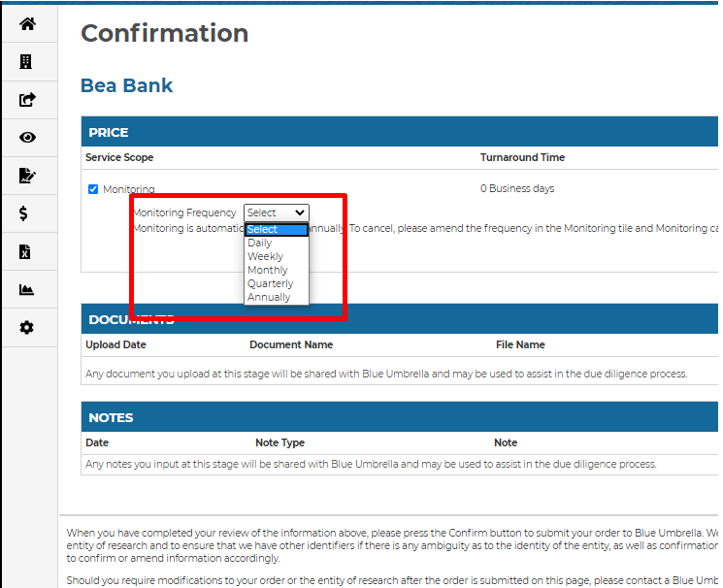Pick Annually from the frequency list
The height and width of the screenshot is (588, 723).
(269, 298)
